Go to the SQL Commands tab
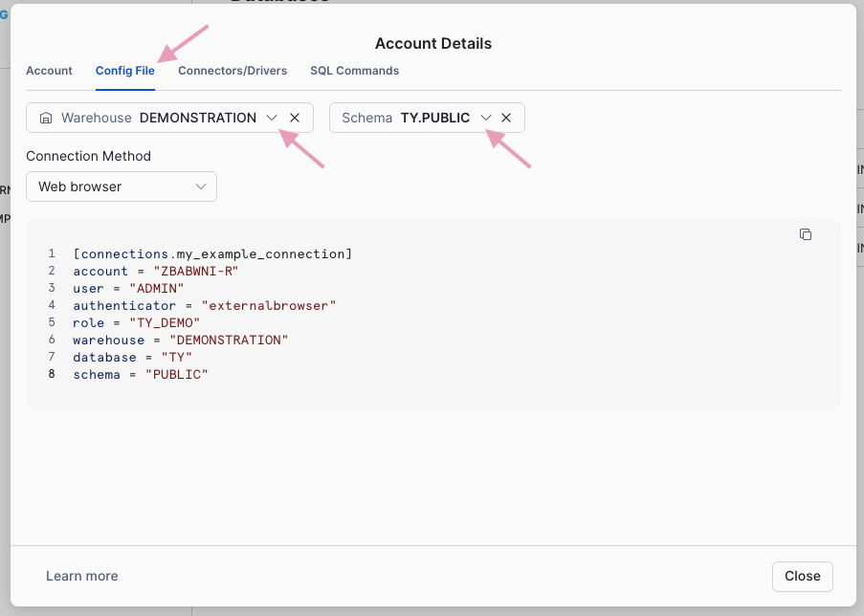 (354, 71)
